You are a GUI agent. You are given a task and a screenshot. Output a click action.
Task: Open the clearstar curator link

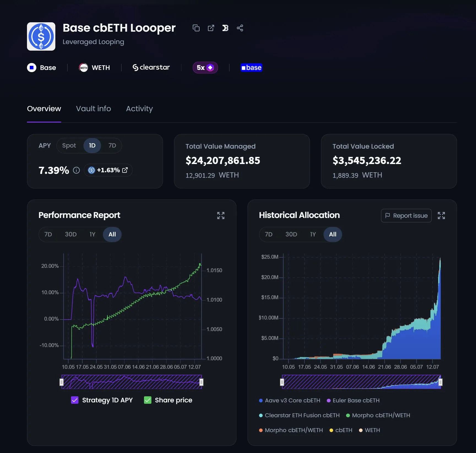(151, 67)
